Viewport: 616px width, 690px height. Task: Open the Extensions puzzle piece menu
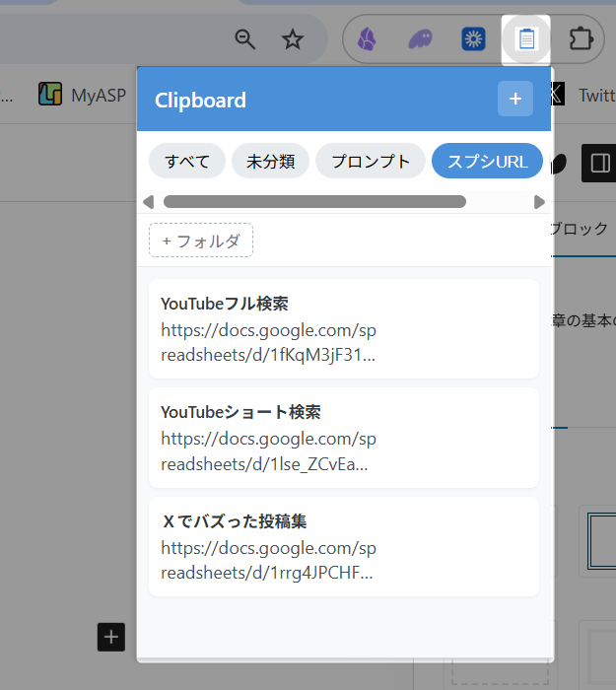pyautogui.click(x=581, y=39)
